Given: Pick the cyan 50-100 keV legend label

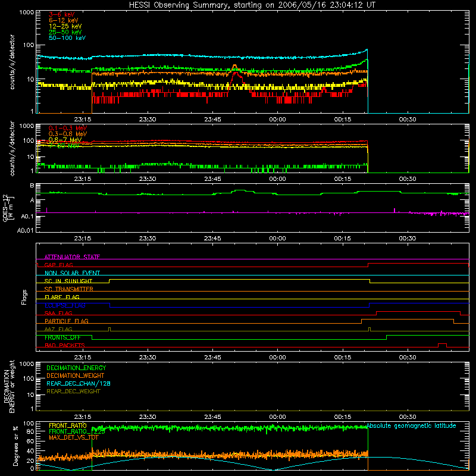Looking at the screenshot, I should 67,38.
